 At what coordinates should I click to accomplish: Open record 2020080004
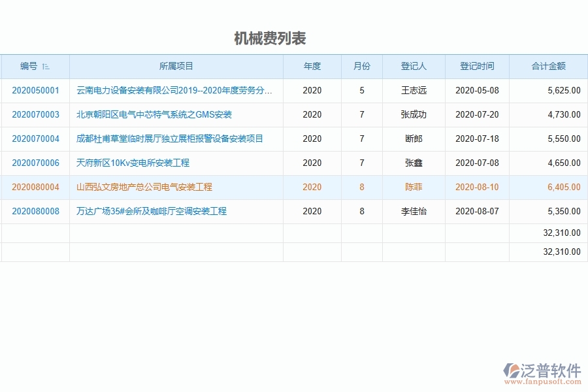point(36,188)
